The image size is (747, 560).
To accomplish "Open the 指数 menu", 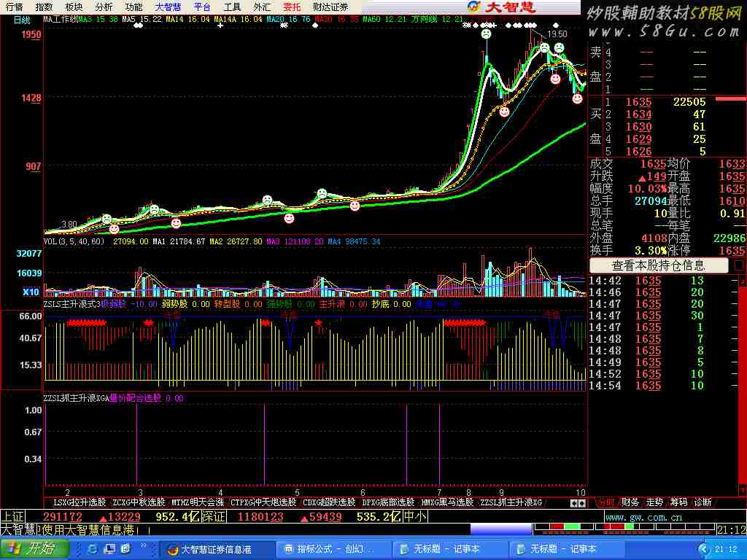I will coord(44,7).
